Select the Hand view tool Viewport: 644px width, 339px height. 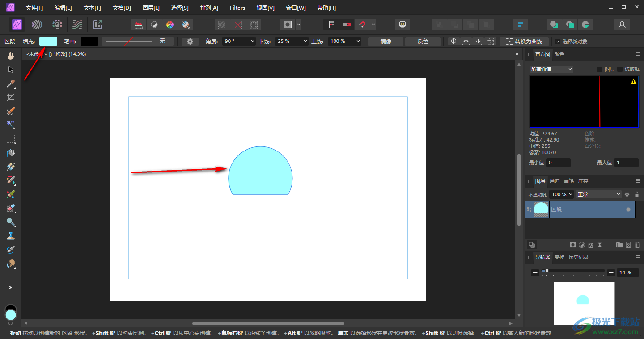tap(11, 56)
